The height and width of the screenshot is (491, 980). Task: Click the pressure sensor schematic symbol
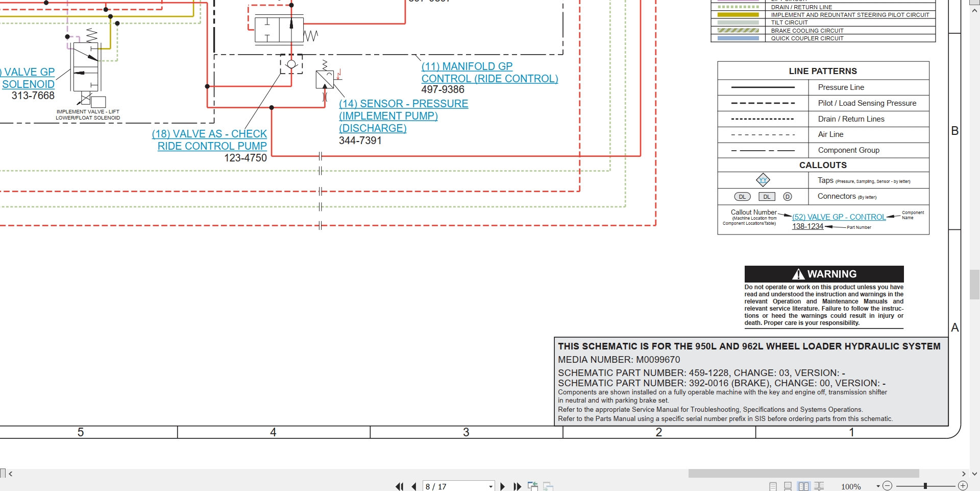pos(325,79)
